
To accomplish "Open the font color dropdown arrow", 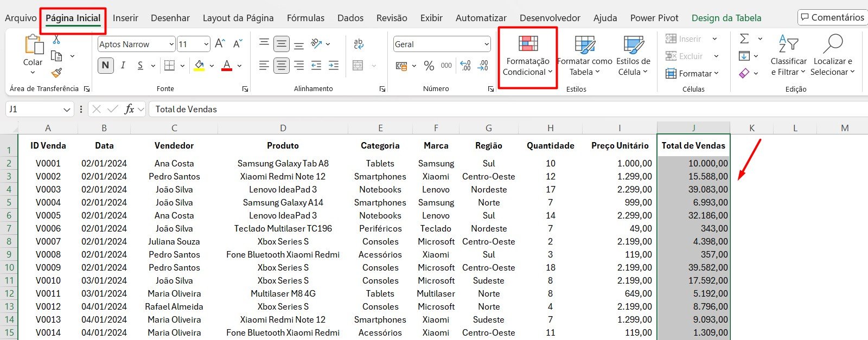I will click(x=239, y=66).
